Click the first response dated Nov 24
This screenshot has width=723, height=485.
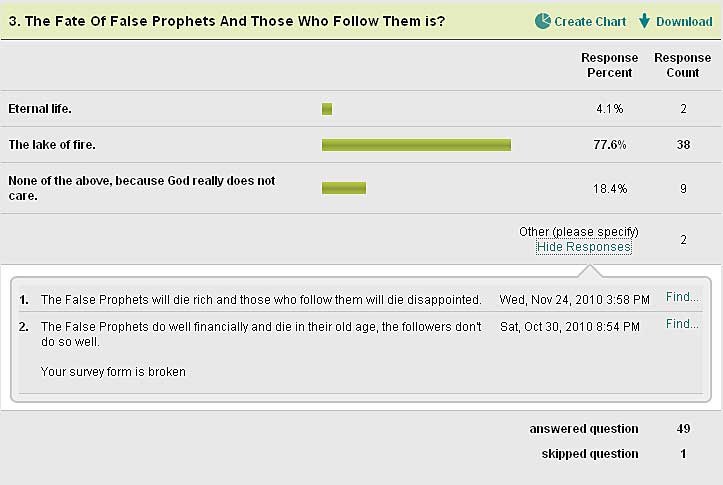(261, 300)
